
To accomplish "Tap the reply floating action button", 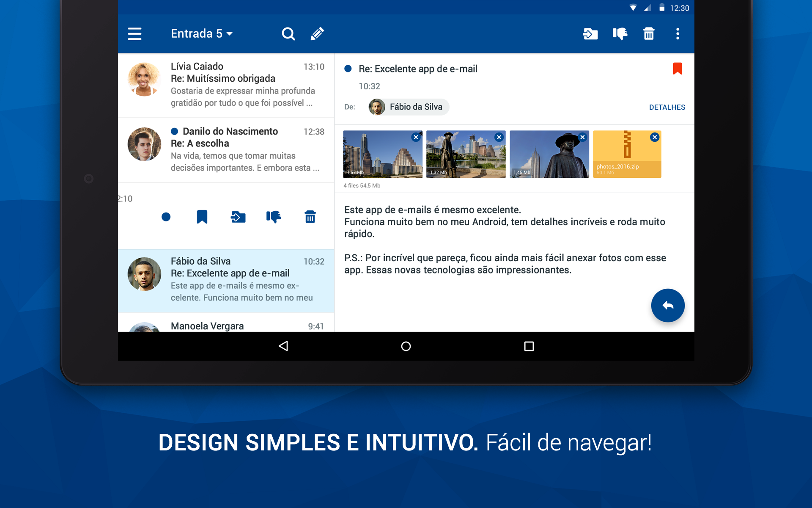I will (668, 305).
